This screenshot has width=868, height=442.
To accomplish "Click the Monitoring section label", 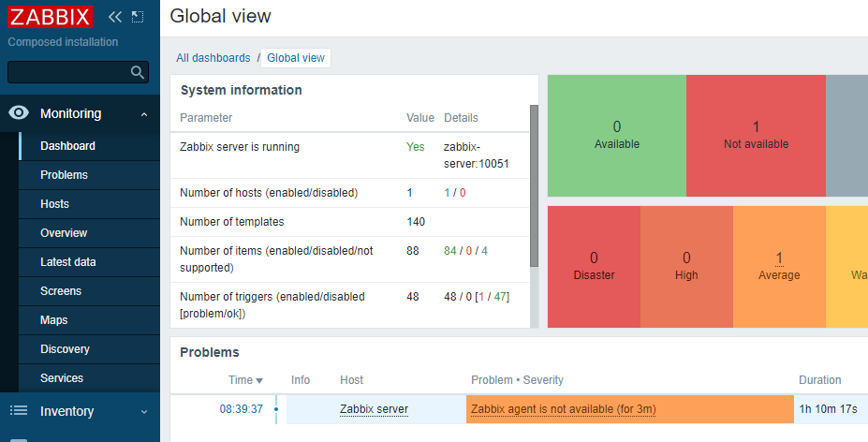I will pyautogui.click(x=71, y=113).
